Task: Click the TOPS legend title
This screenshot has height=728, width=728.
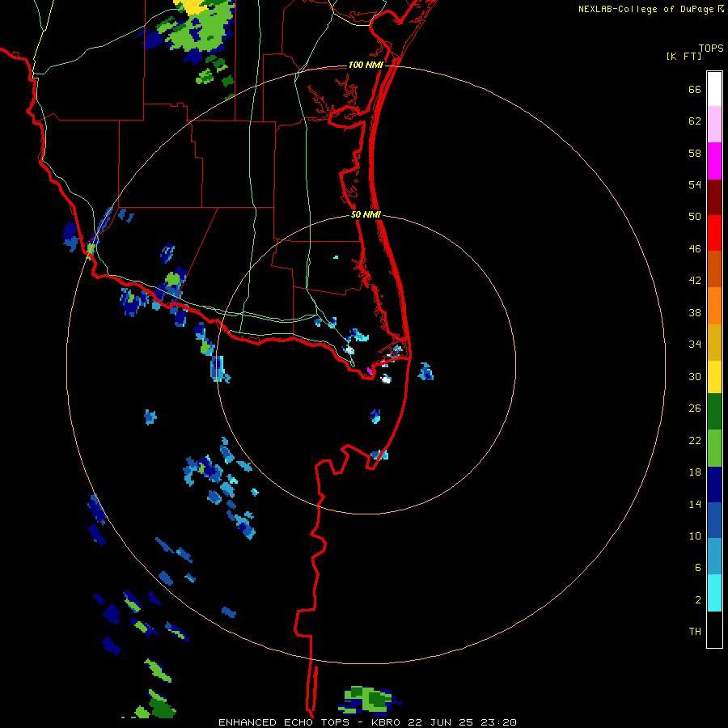Action: click(711, 49)
